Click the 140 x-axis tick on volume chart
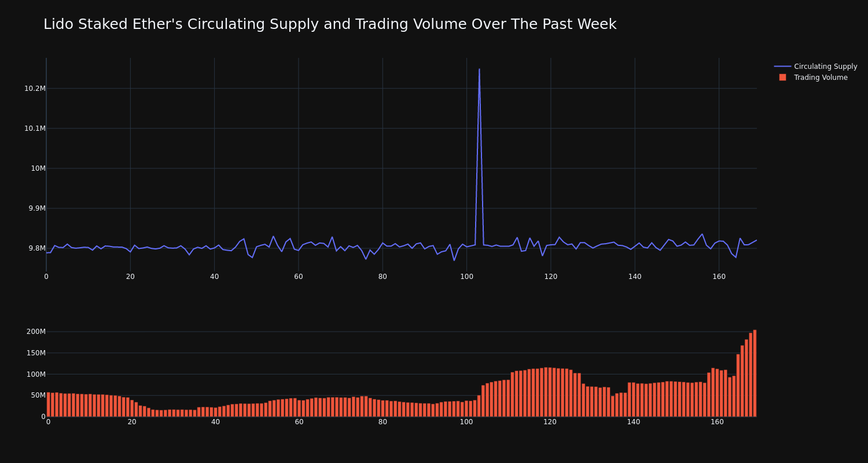The width and height of the screenshot is (868, 463). pyautogui.click(x=634, y=422)
